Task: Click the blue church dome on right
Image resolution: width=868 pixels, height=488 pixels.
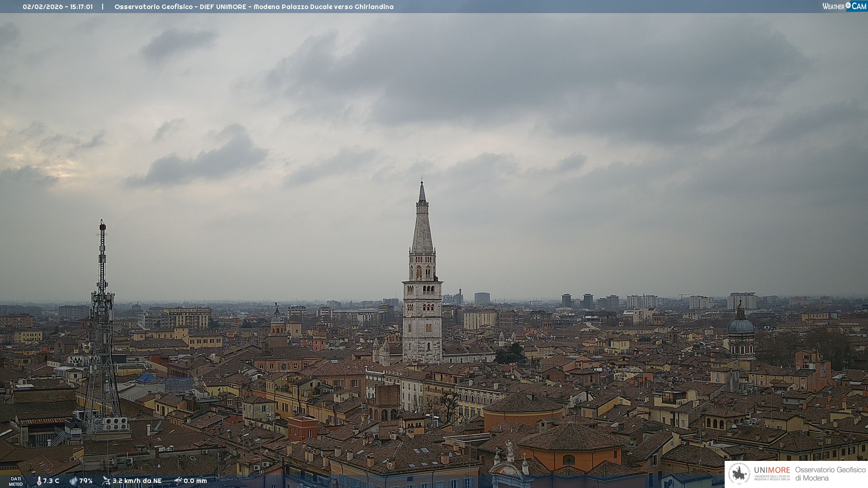Action: [x=741, y=325]
